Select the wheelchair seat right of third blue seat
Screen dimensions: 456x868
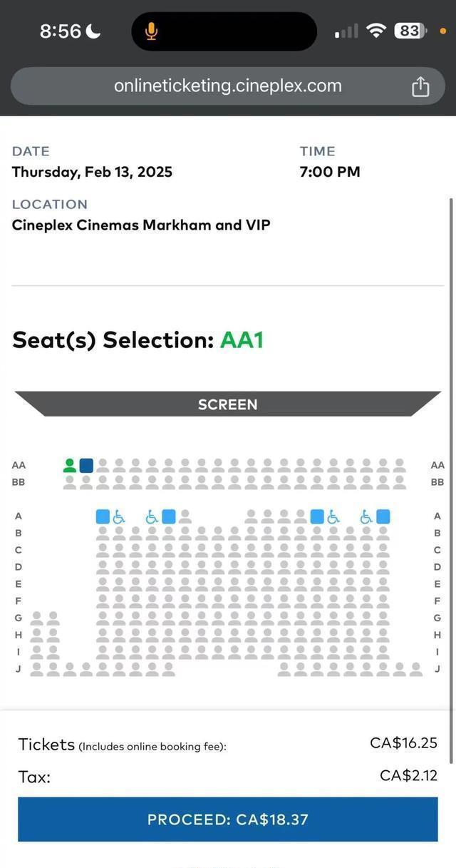coord(333,516)
